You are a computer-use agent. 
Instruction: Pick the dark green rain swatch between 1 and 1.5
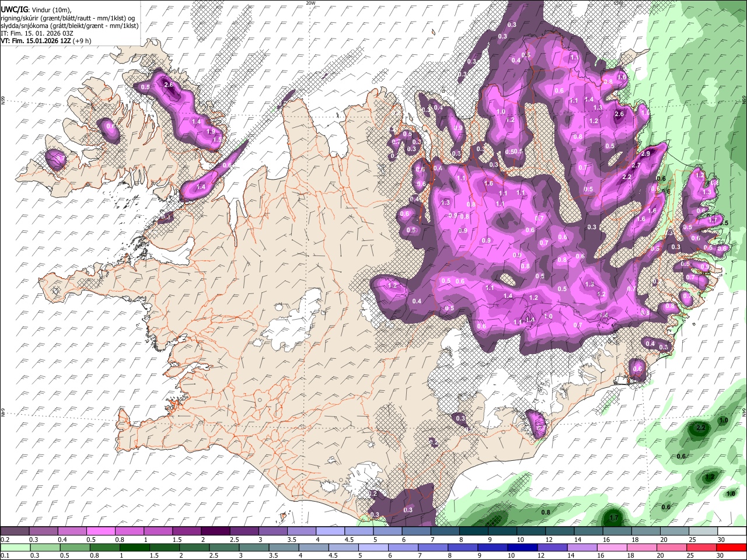tap(135, 548)
